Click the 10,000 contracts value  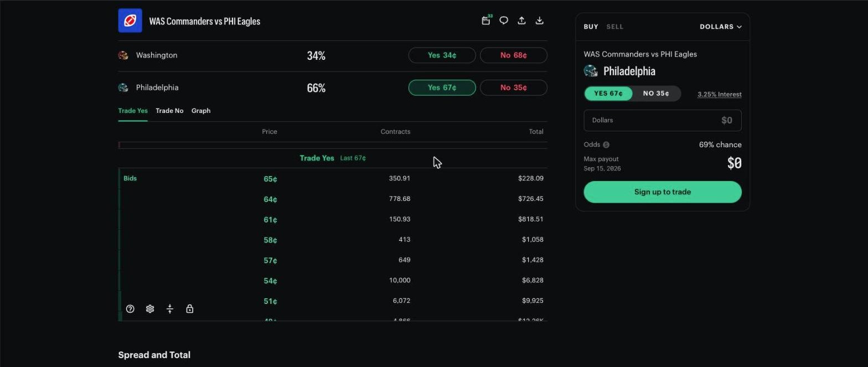coord(400,280)
